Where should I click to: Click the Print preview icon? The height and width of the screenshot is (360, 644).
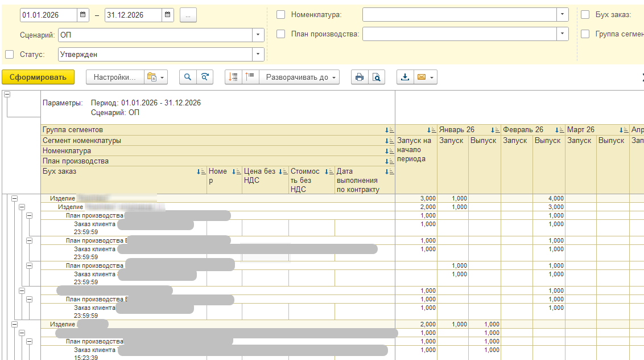(x=376, y=77)
